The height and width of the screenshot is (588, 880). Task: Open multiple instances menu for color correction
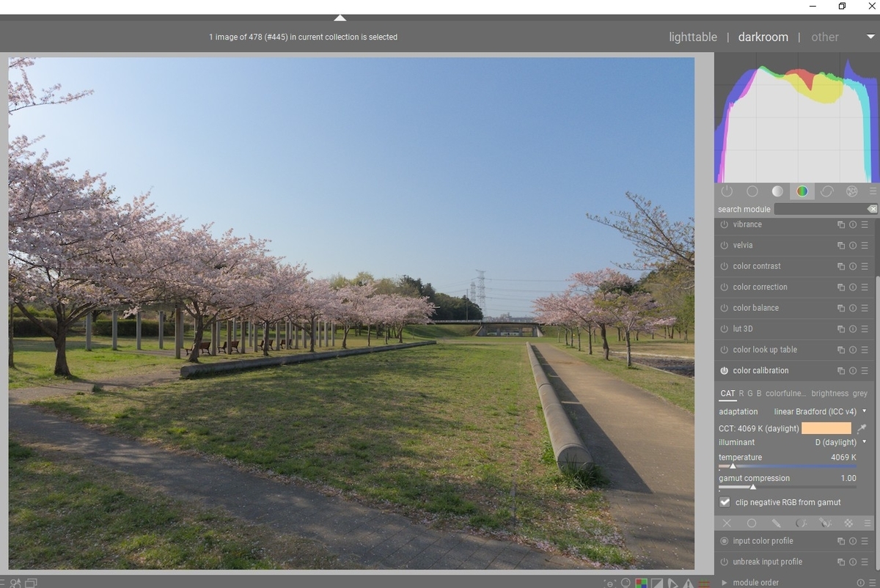click(x=841, y=287)
